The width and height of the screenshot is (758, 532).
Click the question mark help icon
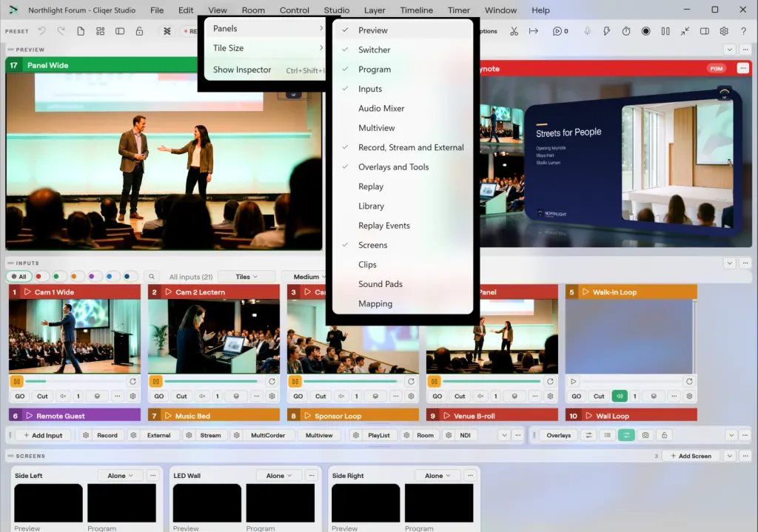[x=743, y=31]
